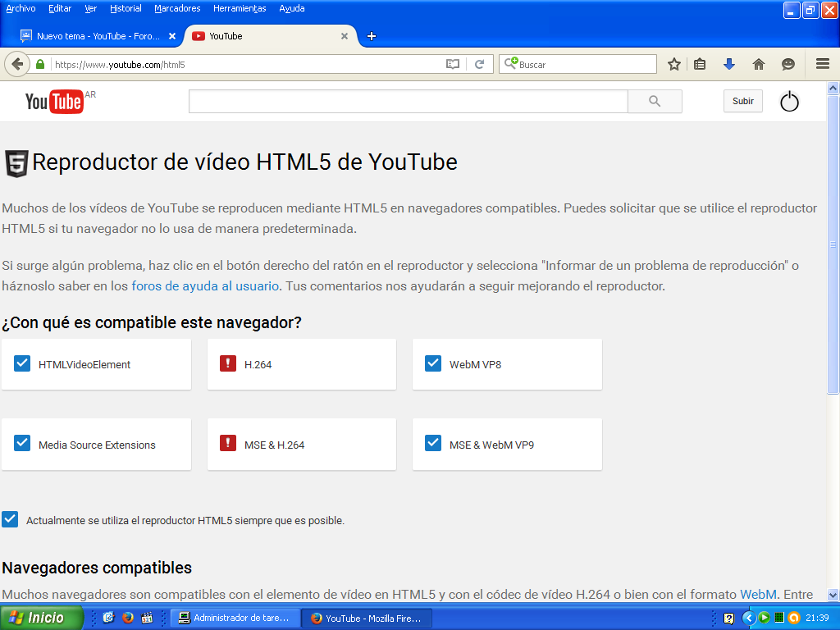Click the YouTube AR logo
Viewport: 840px width, 630px height.
[60, 101]
